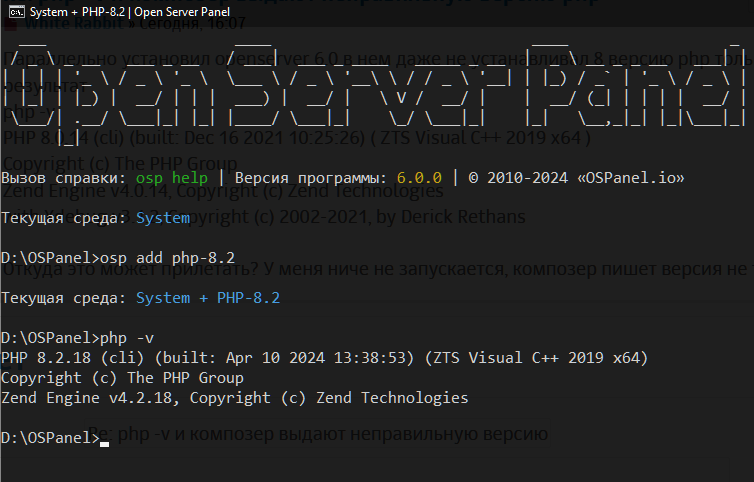This screenshot has width=754, height=482.
Task: Click the last 'D:\OSPanel>' prompt with the cursor
Action: (x=55, y=438)
